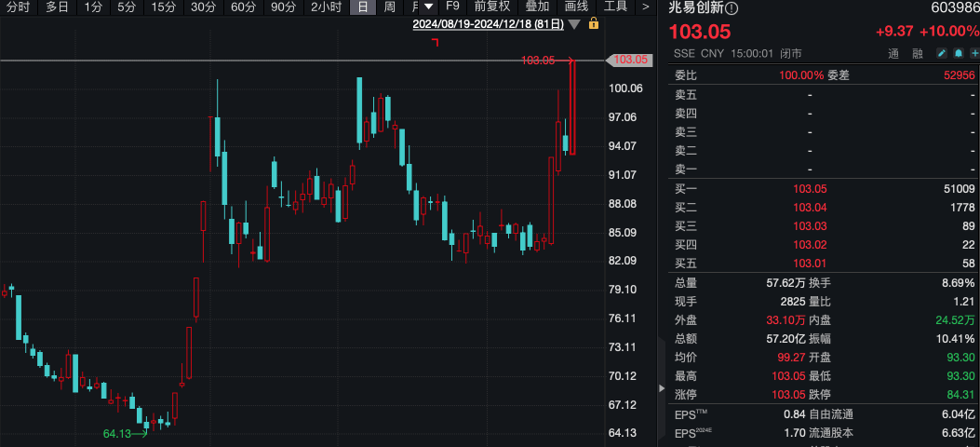Select the 2小时 period tab
Viewport: 980px width, 447px height.
[327, 7]
